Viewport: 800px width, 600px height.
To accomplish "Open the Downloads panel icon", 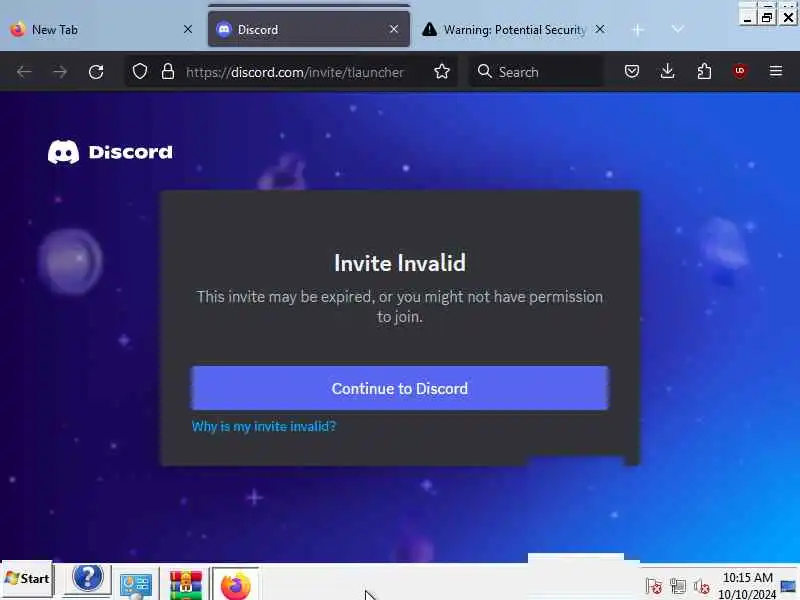I will click(x=667, y=71).
